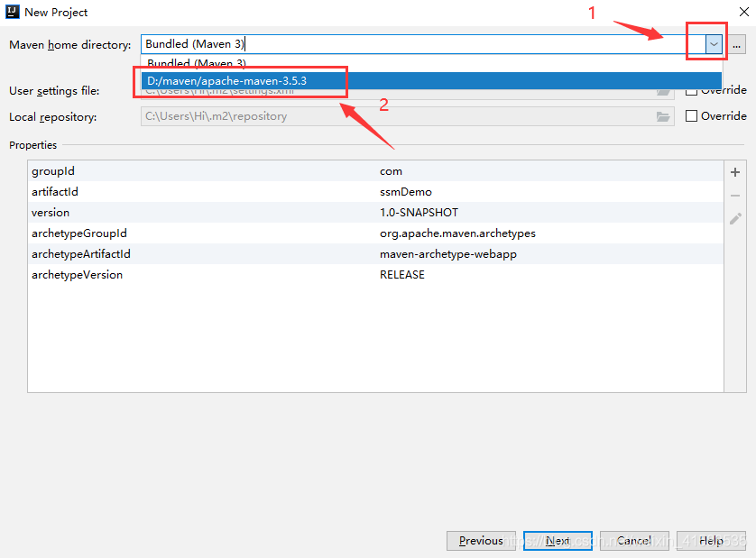
Task: Click into the Maven home directory field
Action: click(423, 44)
